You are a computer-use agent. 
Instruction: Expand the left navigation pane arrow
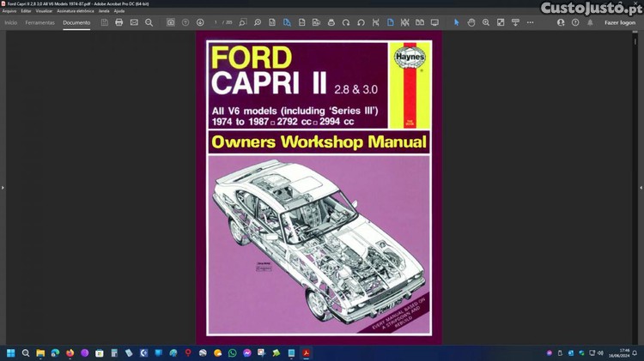[3, 188]
